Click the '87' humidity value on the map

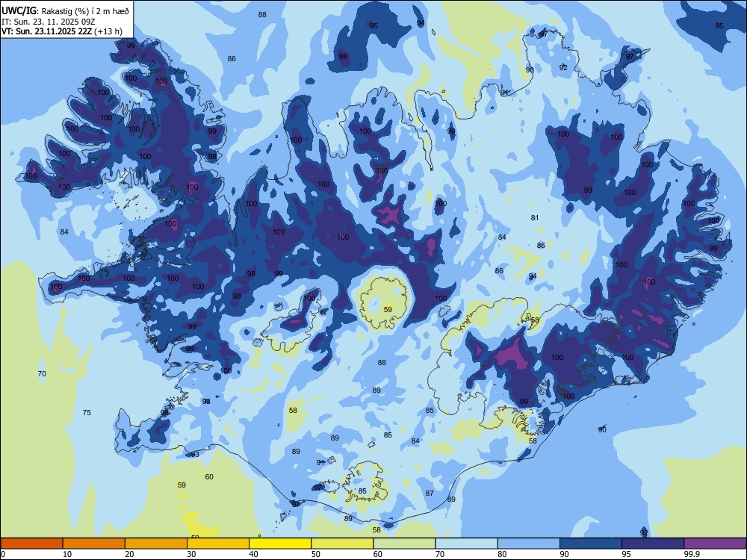(x=430, y=494)
